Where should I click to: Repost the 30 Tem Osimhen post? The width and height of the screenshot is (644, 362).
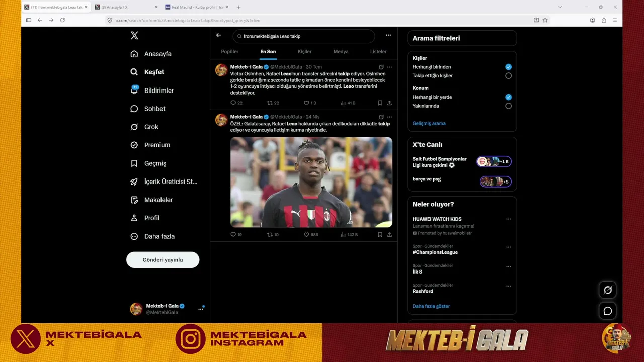pyautogui.click(x=270, y=103)
